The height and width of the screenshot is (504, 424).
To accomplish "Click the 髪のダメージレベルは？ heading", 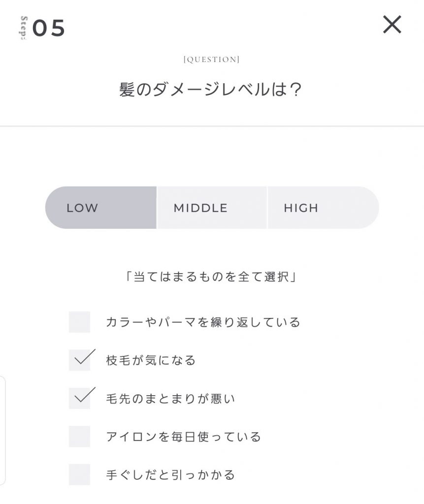I will 211,90.
